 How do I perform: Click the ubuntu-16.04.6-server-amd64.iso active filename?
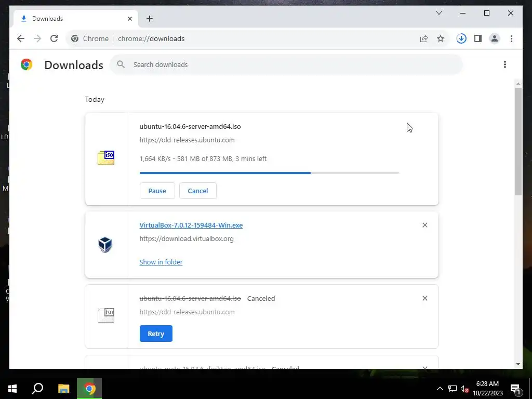click(190, 127)
